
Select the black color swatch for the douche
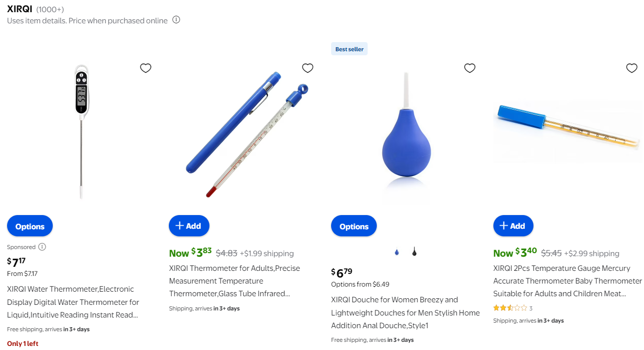(x=414, y=252)
